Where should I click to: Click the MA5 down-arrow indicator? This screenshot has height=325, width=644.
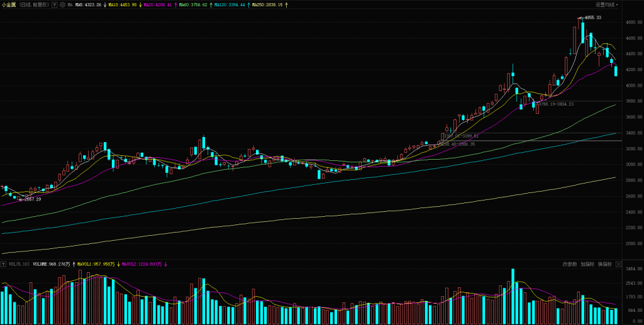tap(104, 4)
